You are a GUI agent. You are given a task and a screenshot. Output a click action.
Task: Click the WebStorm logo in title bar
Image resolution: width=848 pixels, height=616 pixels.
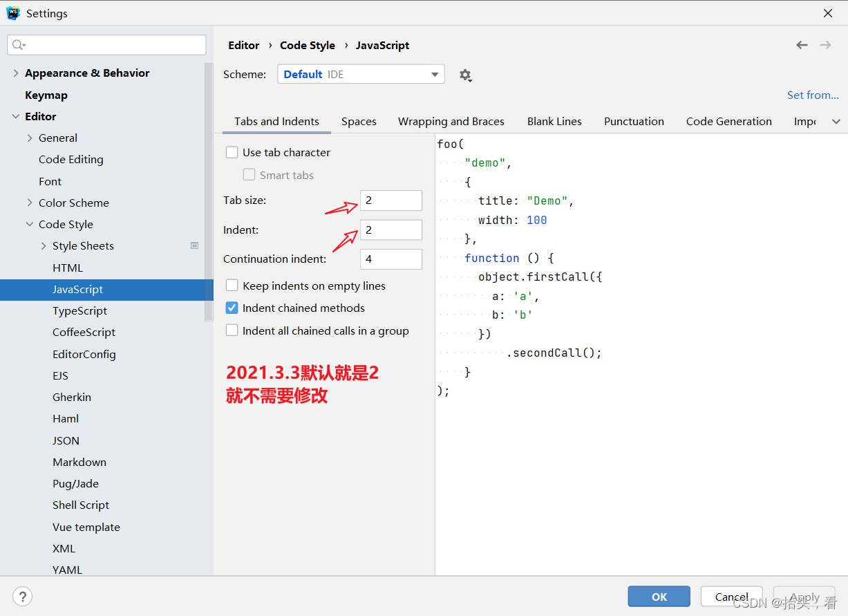13,13
